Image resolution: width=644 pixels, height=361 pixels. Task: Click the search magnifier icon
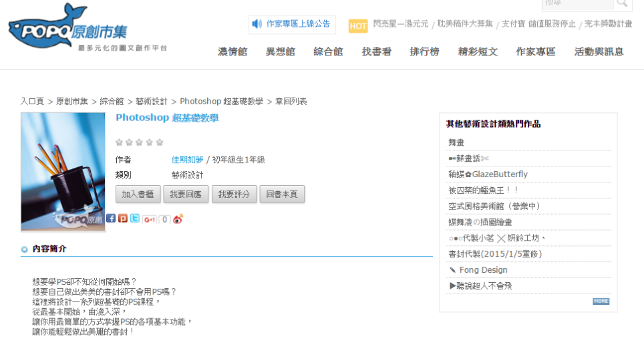pos(622,4)
